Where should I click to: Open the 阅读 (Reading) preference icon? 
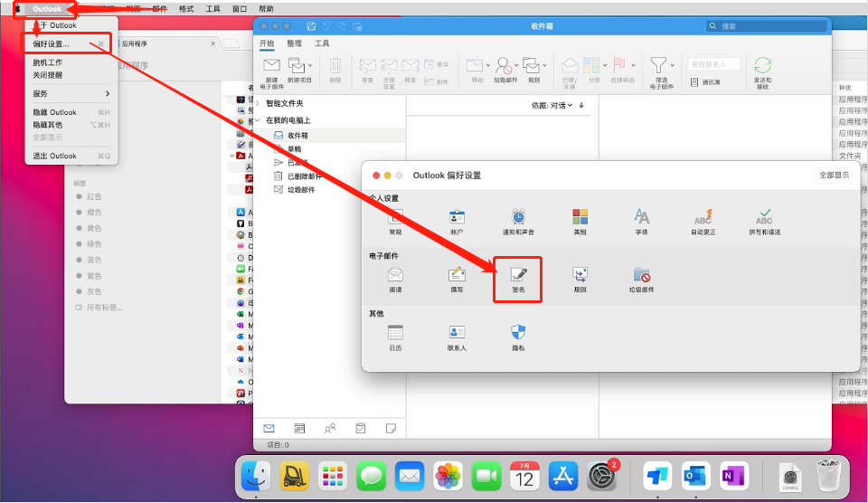[395, 280]
